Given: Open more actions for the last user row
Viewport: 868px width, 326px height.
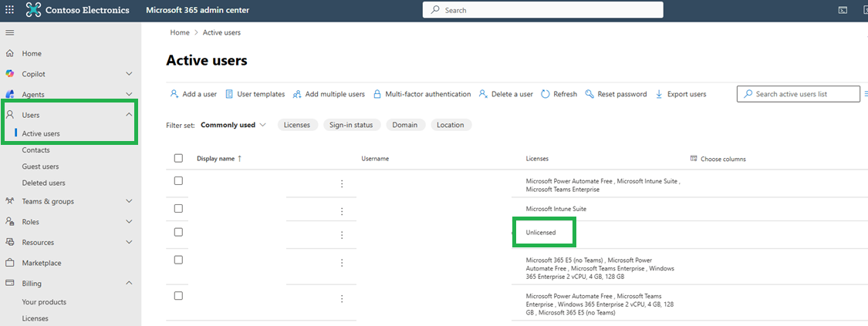Looking at the screenshot, I should tap(342, 298).
